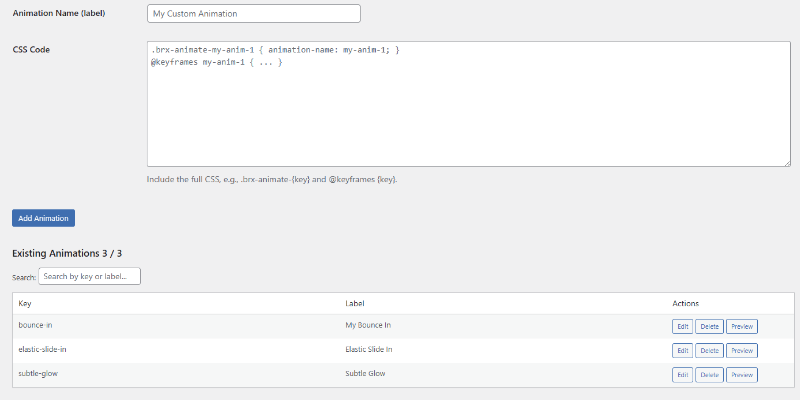Delete the bounce-in animation

pos(709,326)
